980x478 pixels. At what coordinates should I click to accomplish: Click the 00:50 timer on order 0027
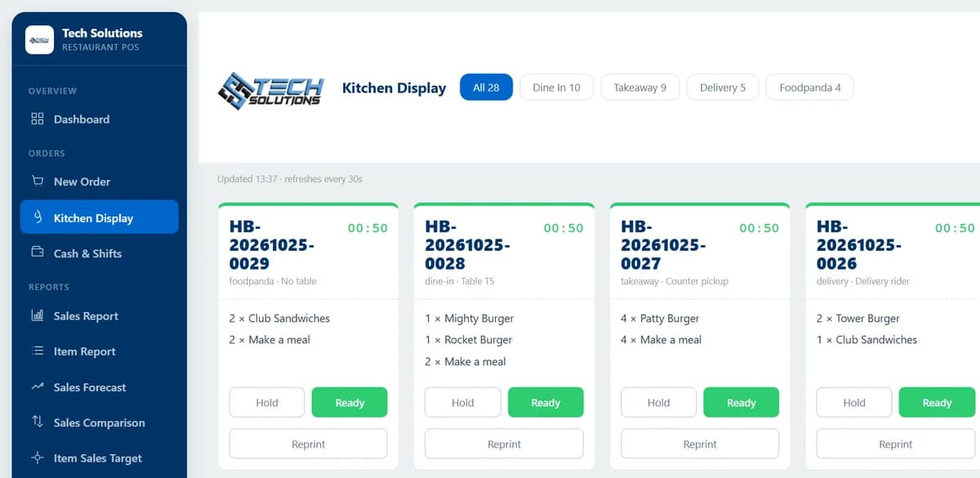(x=759, y=228)
